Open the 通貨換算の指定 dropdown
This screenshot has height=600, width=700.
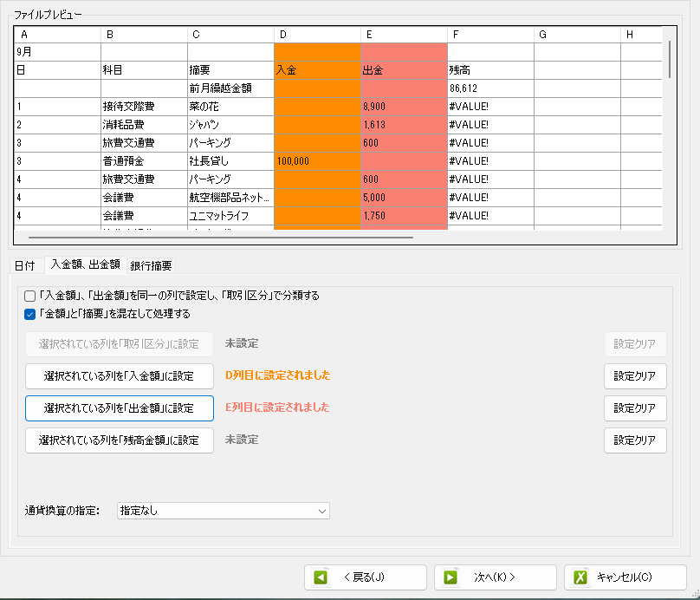223,511
